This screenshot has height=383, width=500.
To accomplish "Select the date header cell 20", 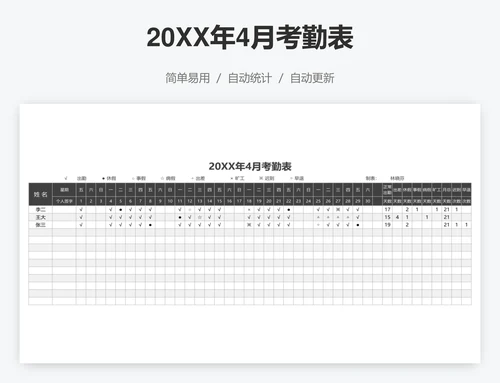I will [269, 201].
